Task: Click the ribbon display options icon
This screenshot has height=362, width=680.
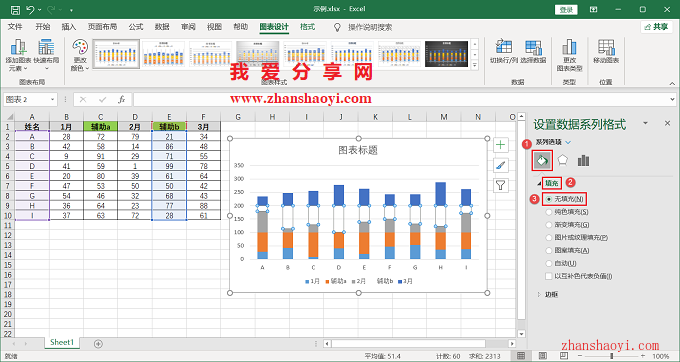Action: (x=594, y=10)
